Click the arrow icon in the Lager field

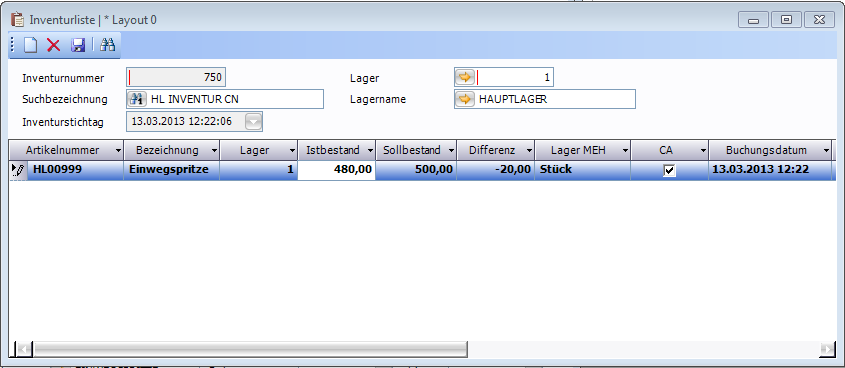465,77
